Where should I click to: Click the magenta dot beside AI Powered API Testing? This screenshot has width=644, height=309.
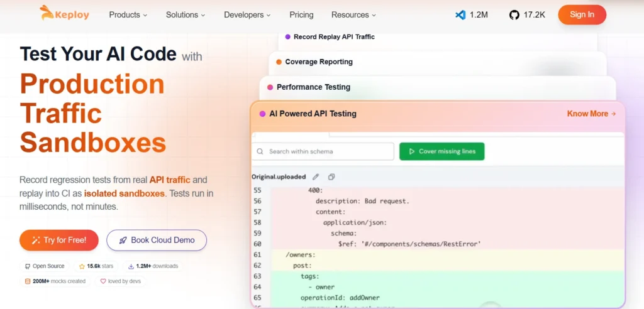click(262, 114)
